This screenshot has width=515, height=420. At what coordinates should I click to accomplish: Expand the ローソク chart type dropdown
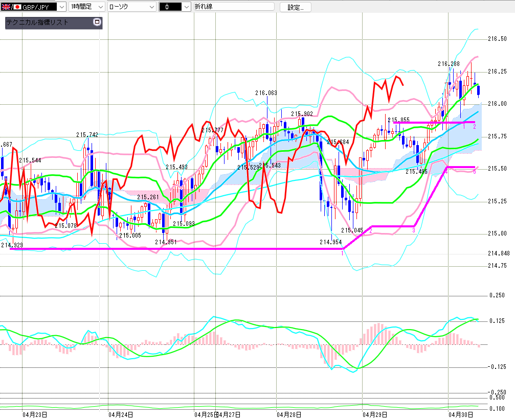click(151, 7)
